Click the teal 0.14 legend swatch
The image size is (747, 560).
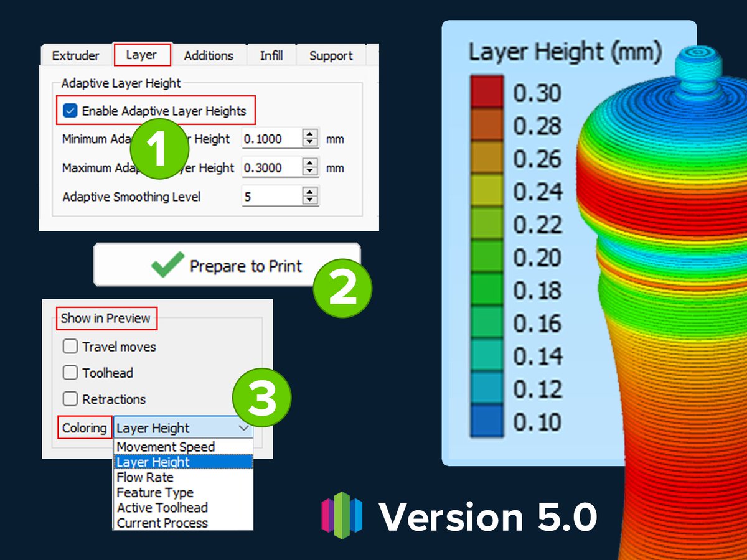tap(486, 355)
